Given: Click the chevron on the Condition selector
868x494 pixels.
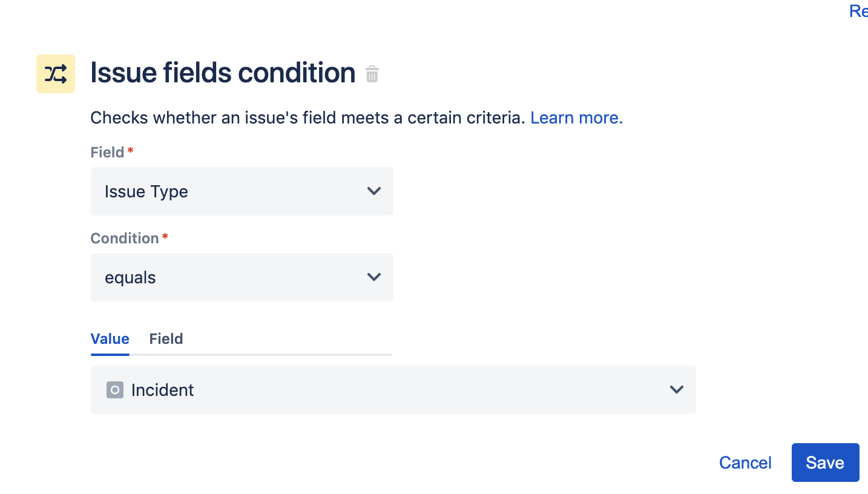Looking at the screenshot, I should pos(374,277).
